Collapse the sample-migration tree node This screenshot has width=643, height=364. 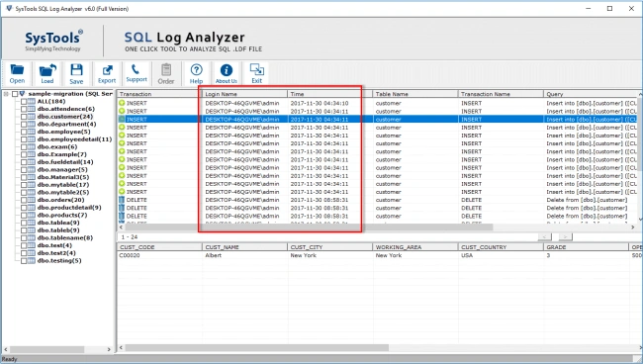click(x=6, y=94)
